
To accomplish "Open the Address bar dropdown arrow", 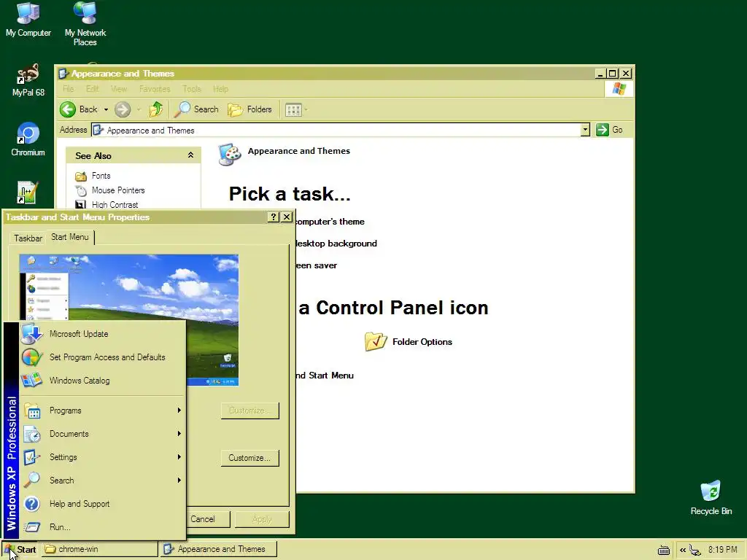I will tap(585, 130).
